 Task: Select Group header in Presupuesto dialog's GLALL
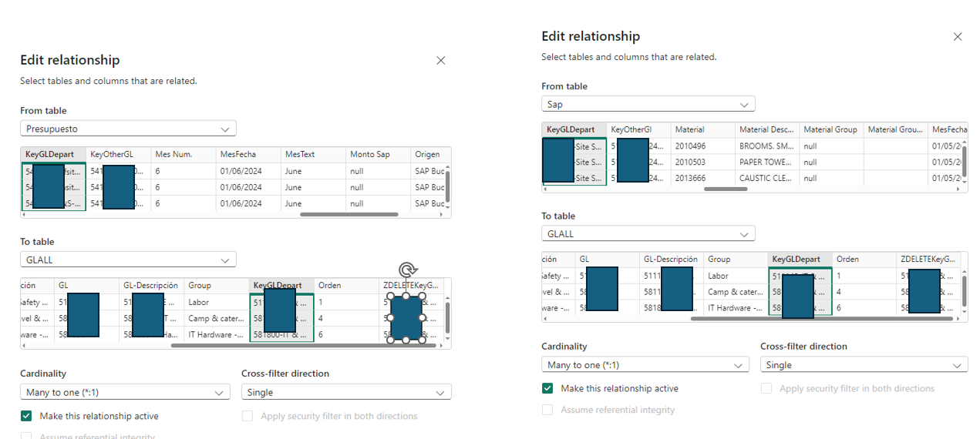[216, 285]
